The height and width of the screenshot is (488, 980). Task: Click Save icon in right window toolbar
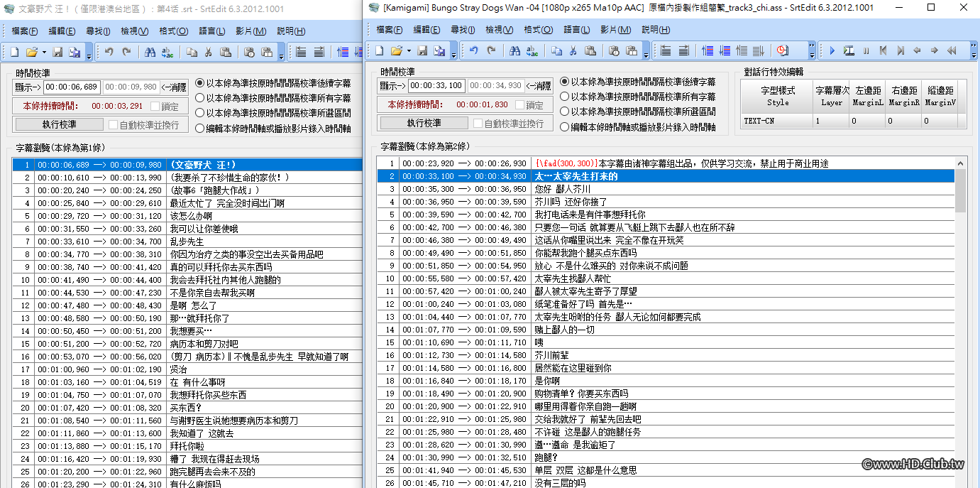pos(422,50)
